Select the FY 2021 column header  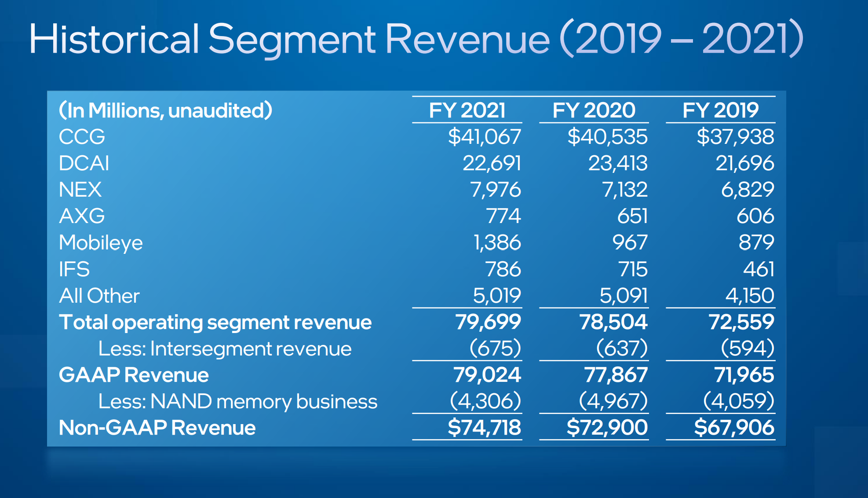[x=467, y=110]
